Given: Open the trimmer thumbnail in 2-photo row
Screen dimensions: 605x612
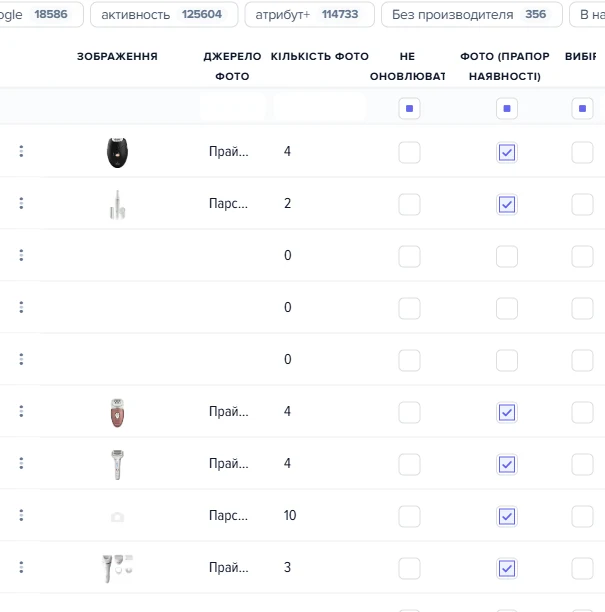Looking at the screenshot, I should [117, 205].
